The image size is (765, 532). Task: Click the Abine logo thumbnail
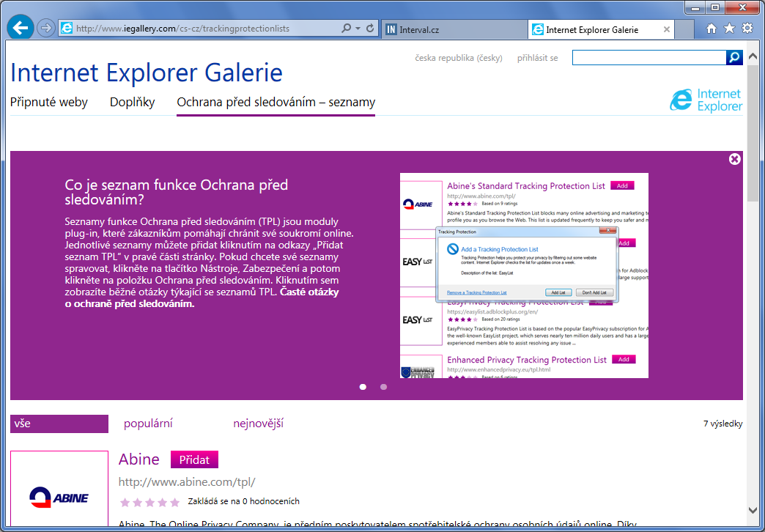(59, 489)
